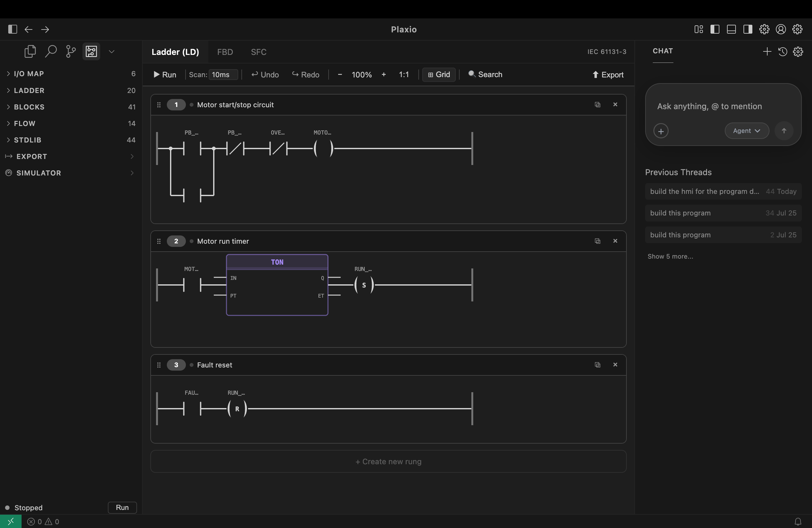
Task: Go forward with the right arrow
Action: point(45,30)
